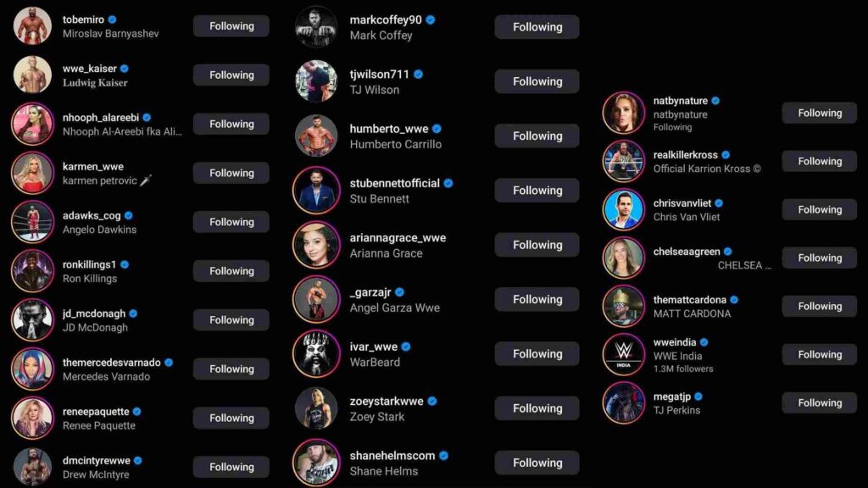The width and height of the screenshot is (868, 488).
Task: Toggle Following for stubennettofficial
Action: click(x=537, y=191)
